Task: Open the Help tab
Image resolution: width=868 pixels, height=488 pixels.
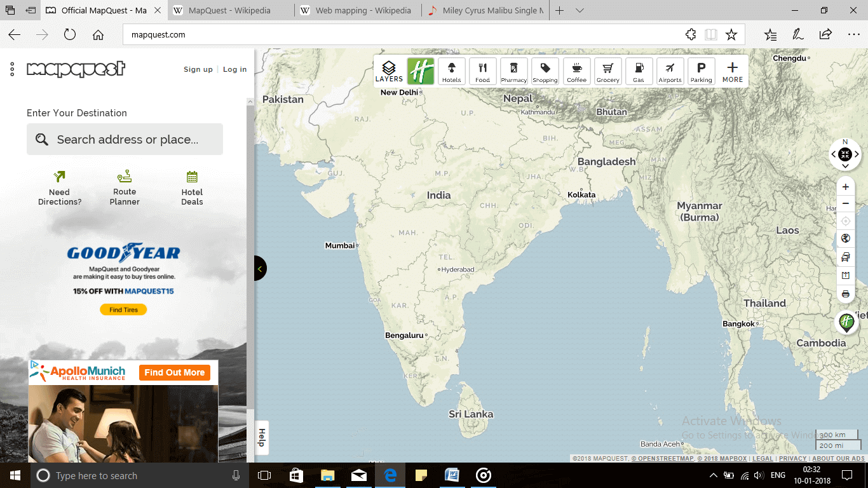Action: [261, 437]
